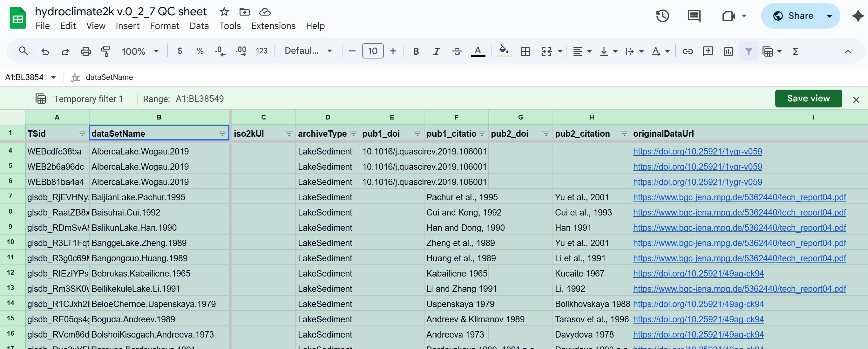Open the Data menu
868x349 pixels.
click(x=199, y=26)
